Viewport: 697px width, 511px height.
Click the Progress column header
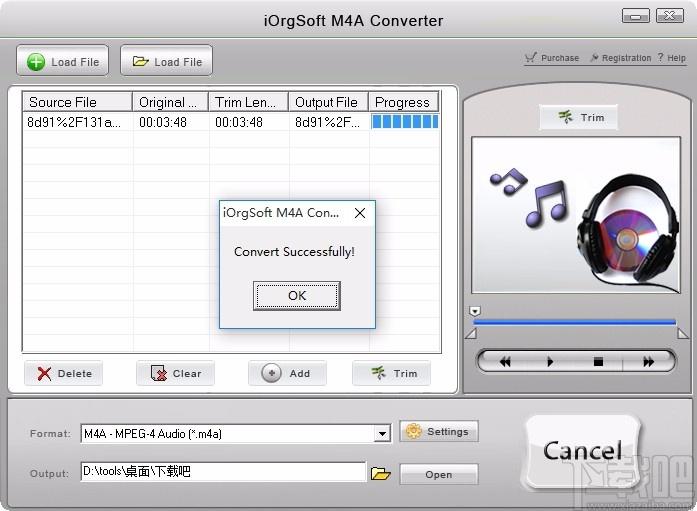pyautogui.click(x=403, y=102)
